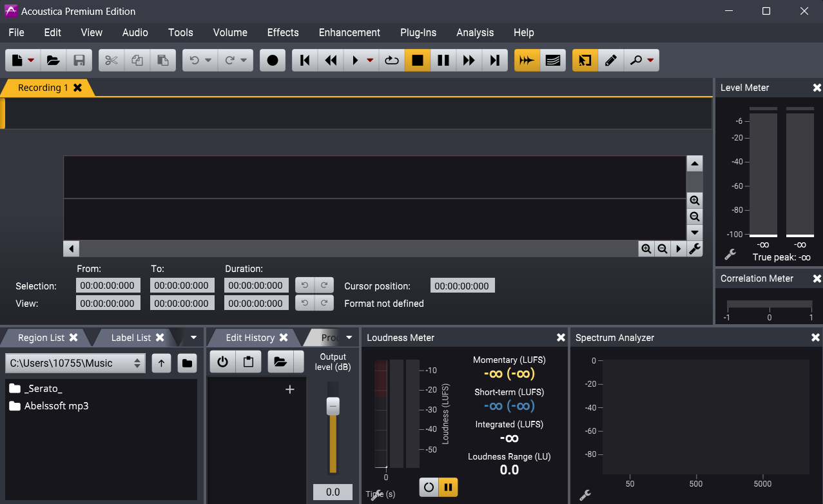Viewport: 823px width, 504px height.
Task: Click the horizontal scrollbar left arrow
Action: (71, 249)
